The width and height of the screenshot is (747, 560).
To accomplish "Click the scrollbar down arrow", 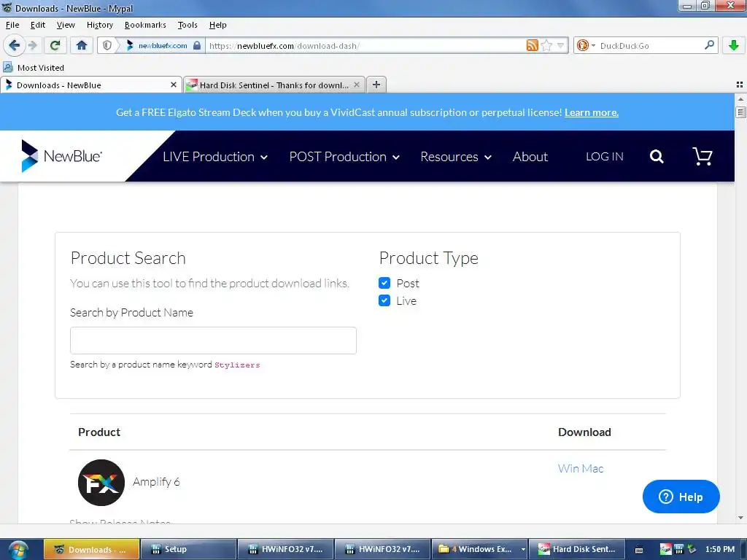I will [x=740, y=518].
